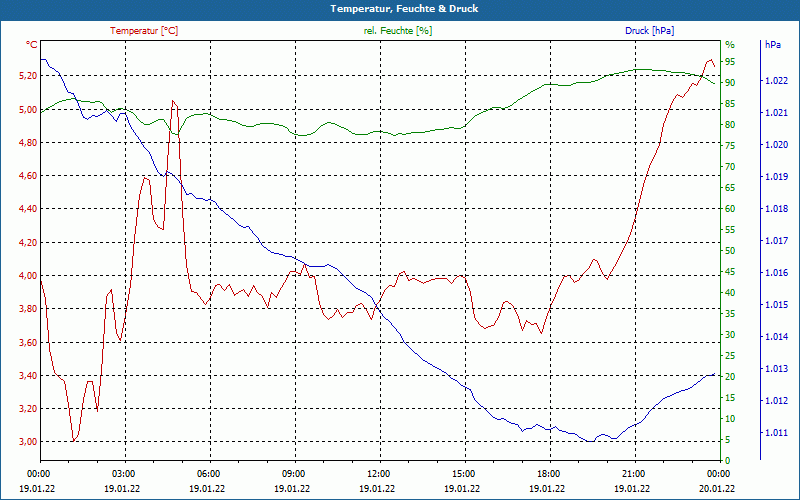Click the '1.019' pressure axis tick

click(777, 177)
